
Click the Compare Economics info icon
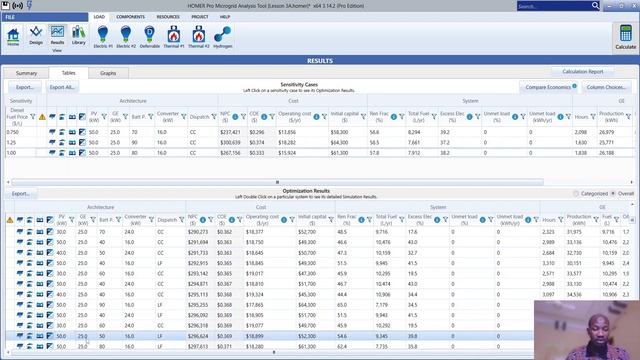click(x=574, y=86)
